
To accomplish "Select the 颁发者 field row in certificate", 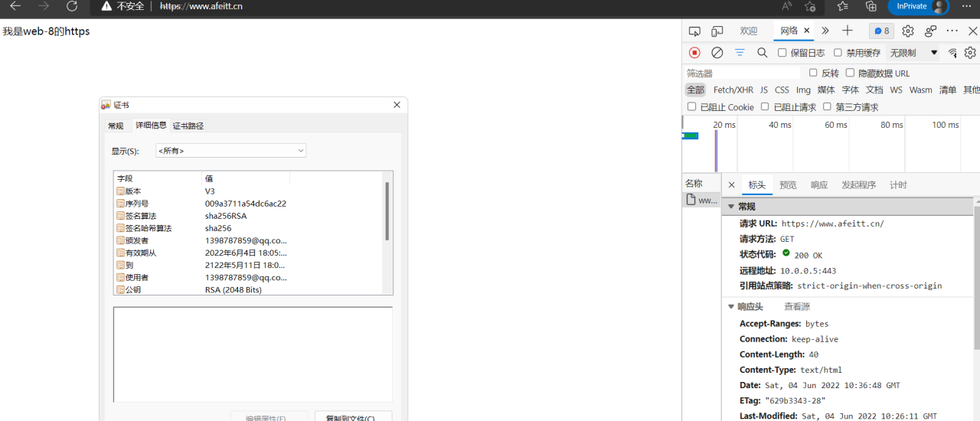I will coord(249,240).
